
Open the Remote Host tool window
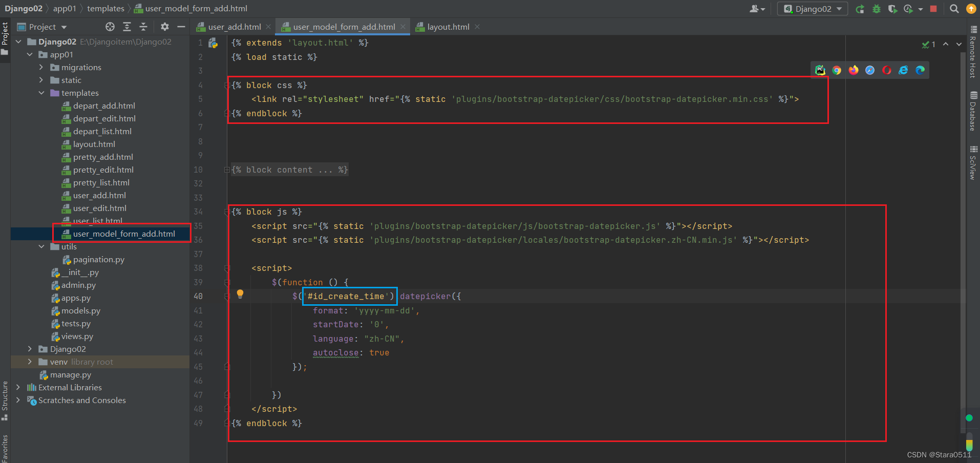(x=973, y=52)
